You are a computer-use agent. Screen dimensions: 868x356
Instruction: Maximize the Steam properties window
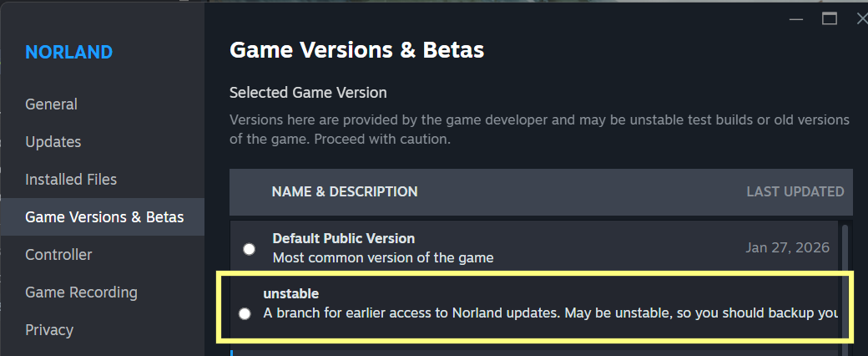829,18
